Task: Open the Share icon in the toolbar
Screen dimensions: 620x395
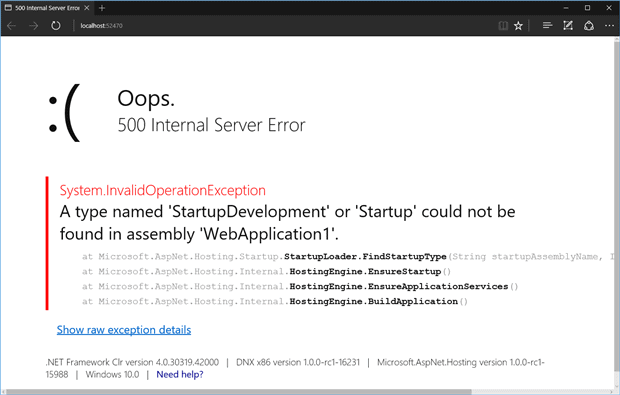Action: (589, 26)
